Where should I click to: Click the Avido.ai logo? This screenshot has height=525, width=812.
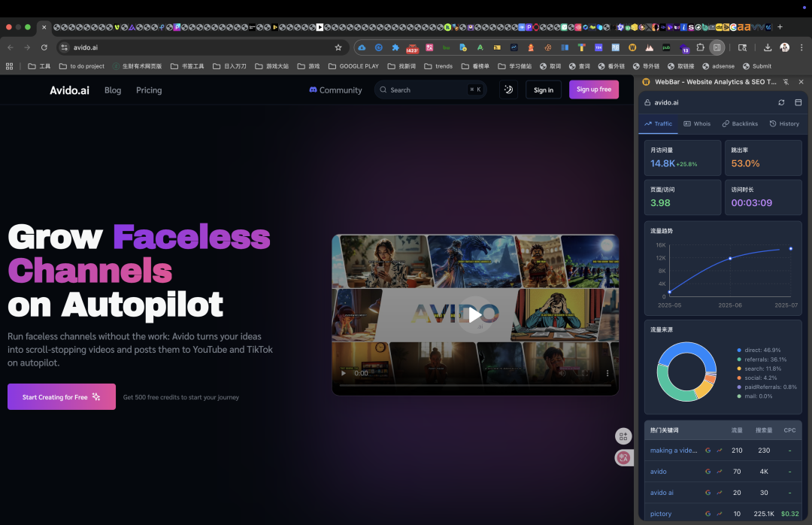click(x=69, y=90)
